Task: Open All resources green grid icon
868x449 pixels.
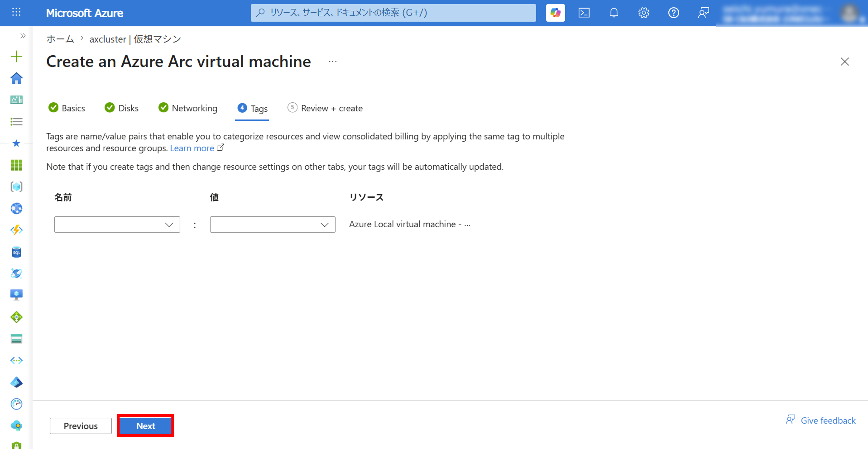Action: click(x=16, y=165)
